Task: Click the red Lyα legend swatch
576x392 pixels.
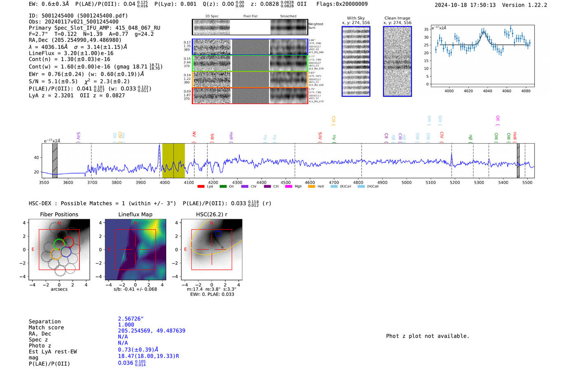Action: [x=201, y=187]
